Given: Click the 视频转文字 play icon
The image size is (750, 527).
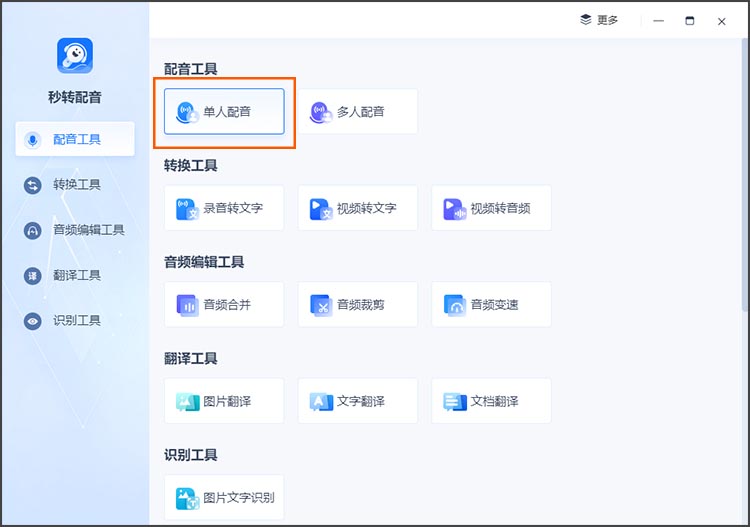Looking at the screenshot, I should pyautogui.click(x=320, y=209).
